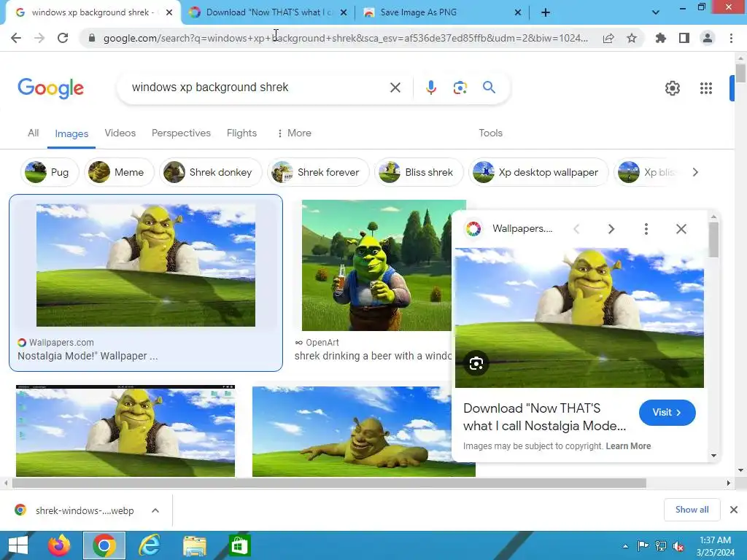Image resolution: width=747 pixels, height=560 pixels.
Task: Open Lens search inside preview image
Action: click(x=476, y=364)
